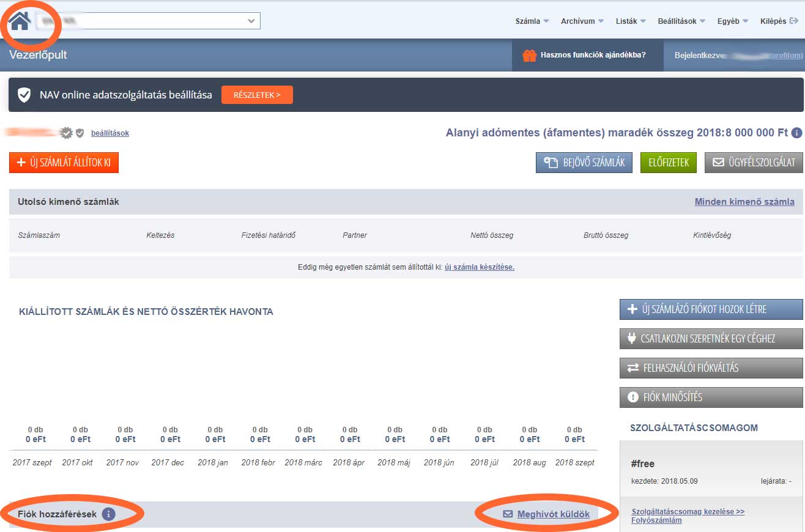
Task: Expand the Számla menu
Action: [x=532, y=21]
